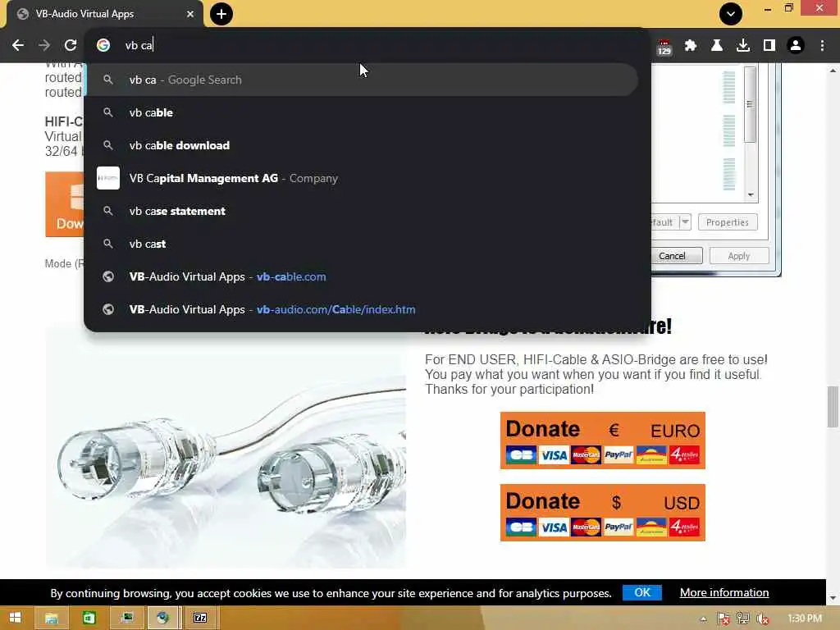Select the VB-Audio Virtual Apps tab

coord(105,14)
